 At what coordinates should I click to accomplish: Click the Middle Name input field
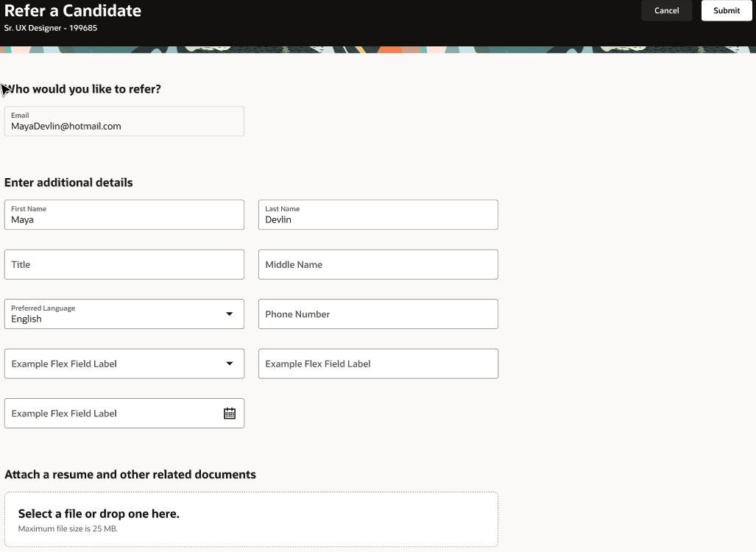tap(378, 264)
